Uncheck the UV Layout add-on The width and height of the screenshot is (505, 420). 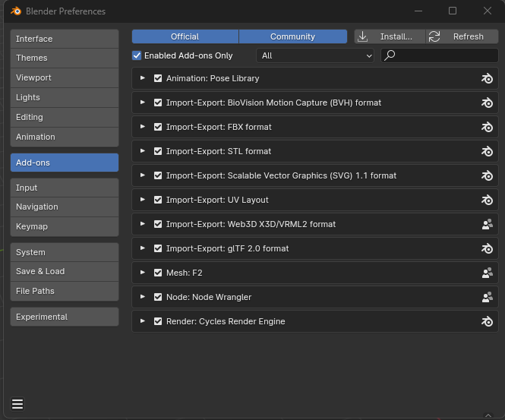[x=158, y=200]
